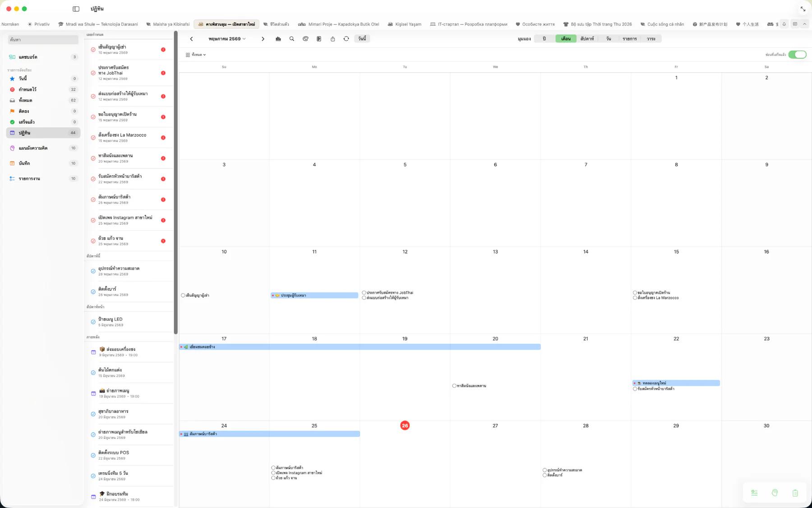Switch to สัปดาห์ week view
812x508 pixels.
click(x=587, y=39)
